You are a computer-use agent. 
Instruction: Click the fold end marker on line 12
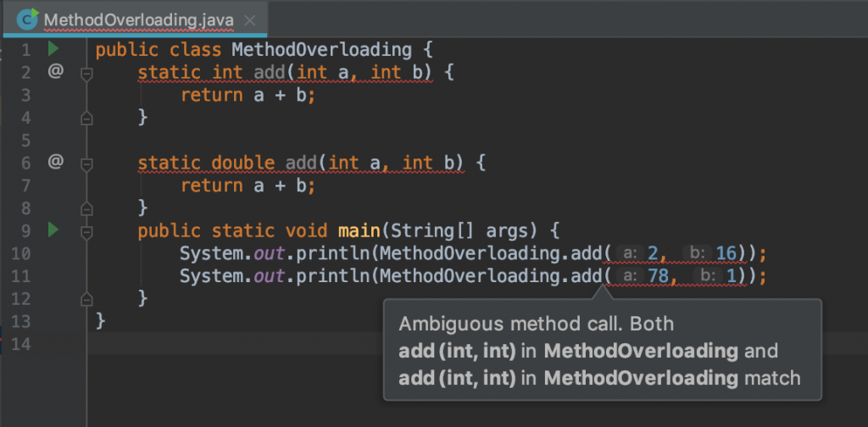(86, 299)
